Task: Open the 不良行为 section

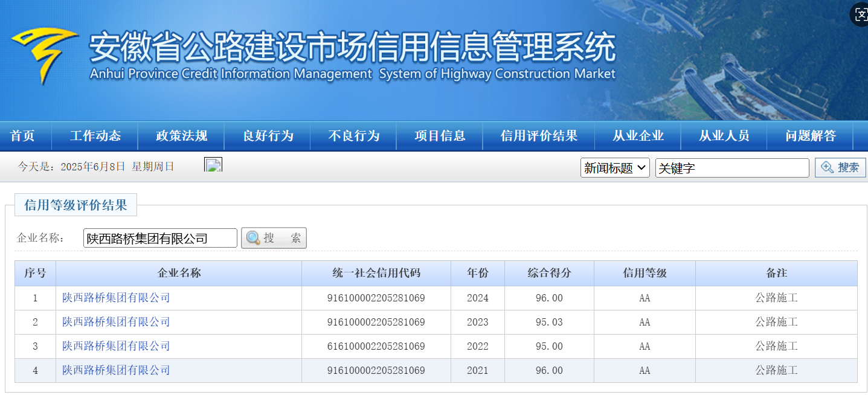Action: click(x=353, y=136)
